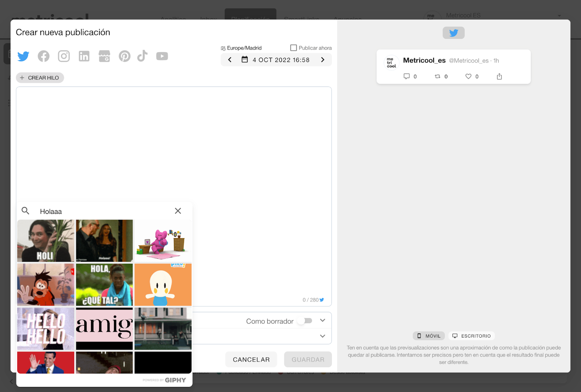The image size is (581, 392).
Task: Click the GUARDAR button
Action: click(x=308, y=359)
